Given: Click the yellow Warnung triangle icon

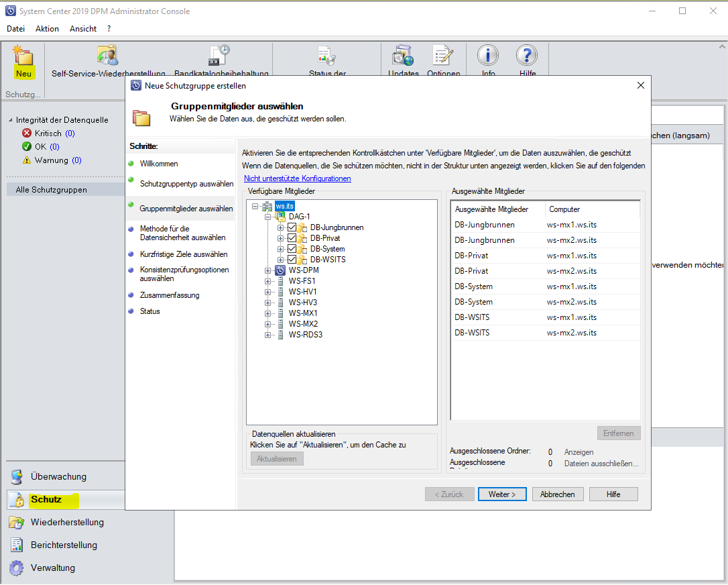Looking at the screenshot, I should click(27, 160).
